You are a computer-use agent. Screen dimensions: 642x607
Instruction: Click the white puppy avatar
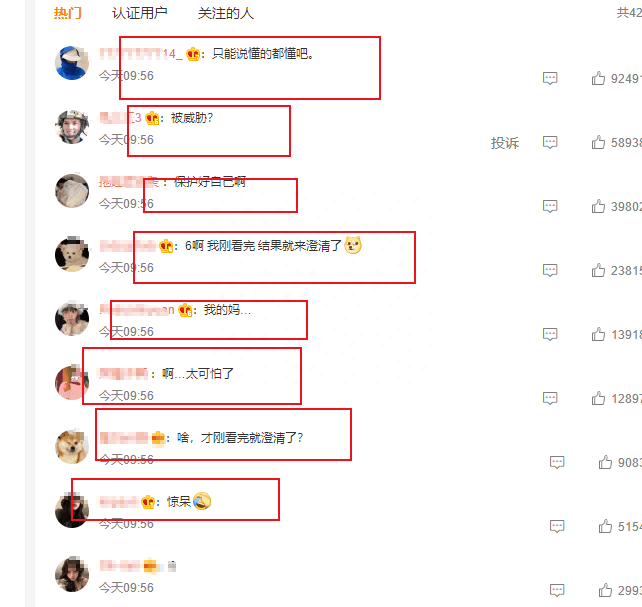[x=72, y=254]
